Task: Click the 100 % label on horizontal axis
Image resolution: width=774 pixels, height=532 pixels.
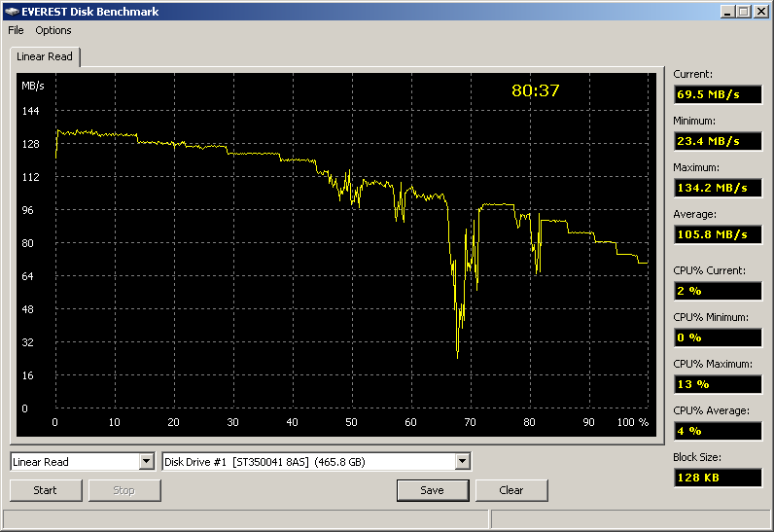Action: pos(633,422)
